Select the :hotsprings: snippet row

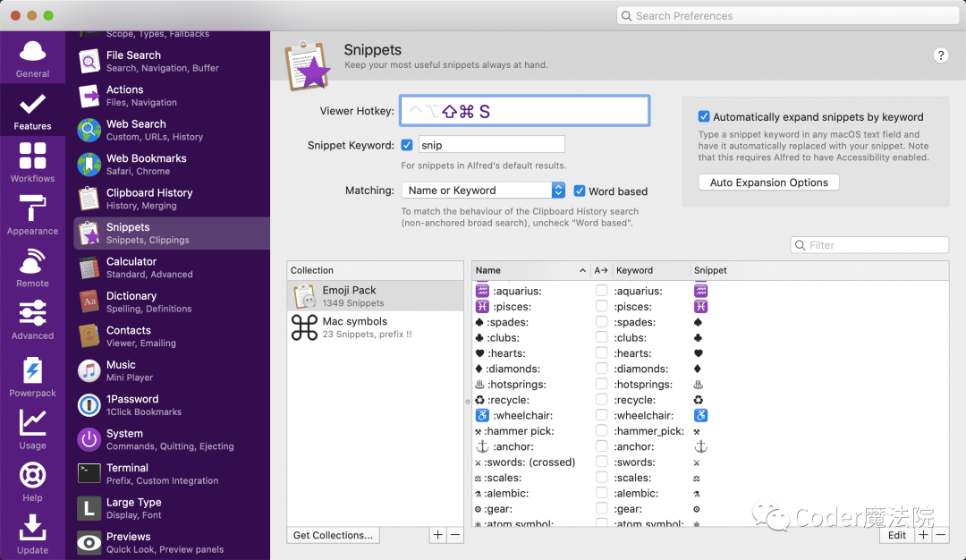point(710,384)
